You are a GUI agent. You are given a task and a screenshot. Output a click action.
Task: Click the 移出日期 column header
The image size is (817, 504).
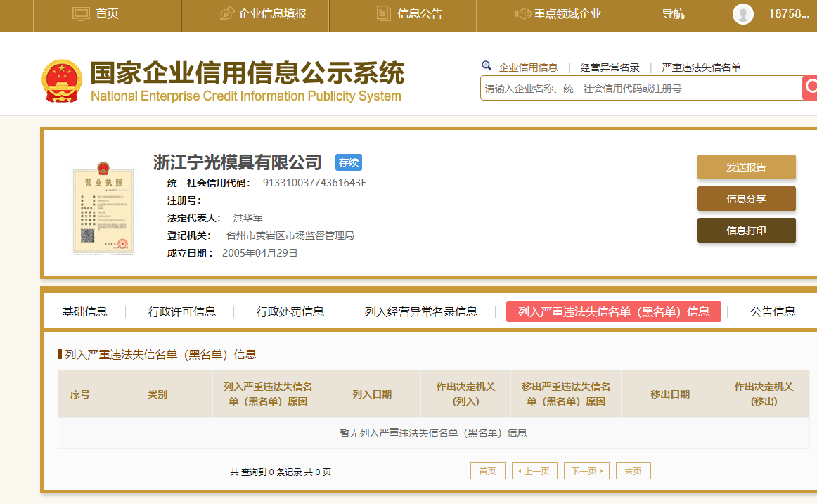coord(670,394)
